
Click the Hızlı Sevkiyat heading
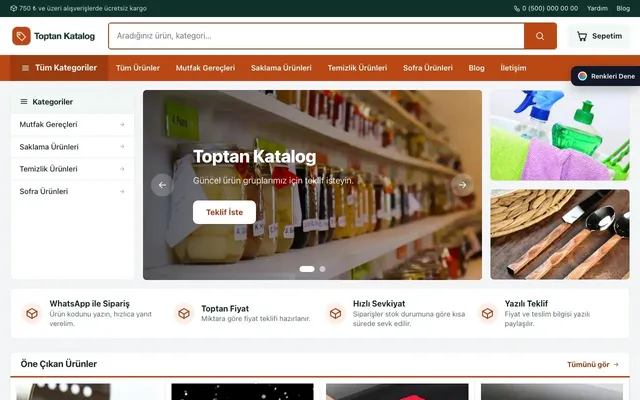coord(379,304)
